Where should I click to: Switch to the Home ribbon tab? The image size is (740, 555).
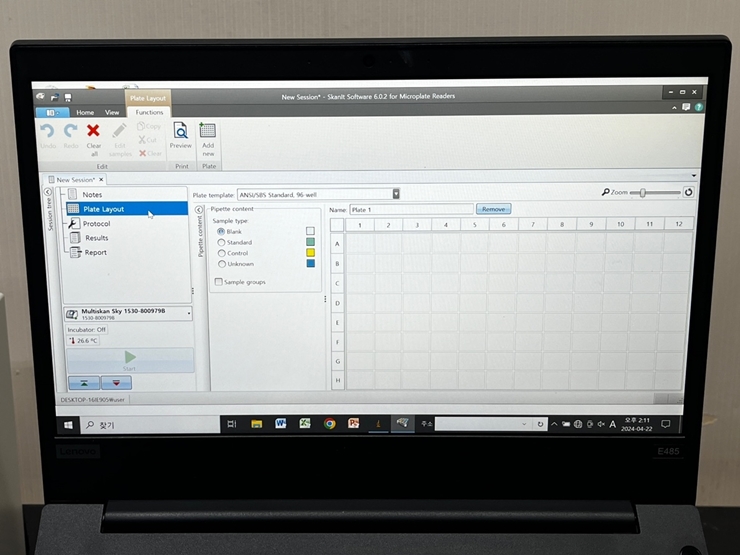pyautogui.click(x=85, y=112)
